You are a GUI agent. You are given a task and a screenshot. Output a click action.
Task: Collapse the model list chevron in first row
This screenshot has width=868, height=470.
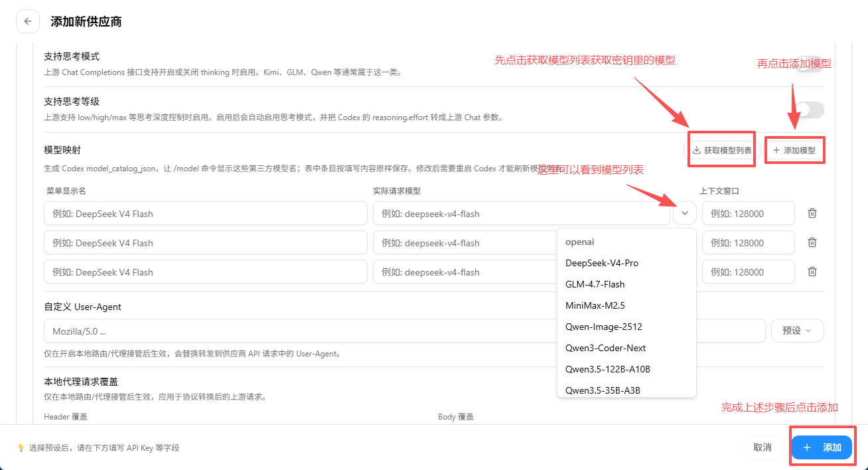pyautogui.click(x=684, y=213)
